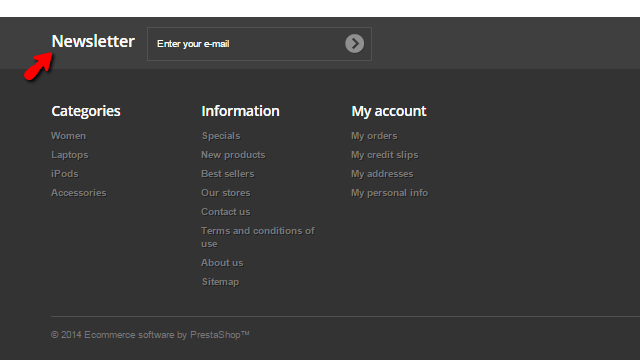Click the Categories footer heading
640x360 pixels.
[86, 111]
